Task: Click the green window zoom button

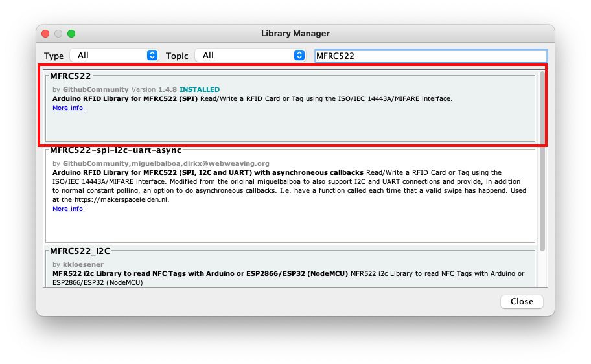Action: pyautogui.click(x=71, y=34)
